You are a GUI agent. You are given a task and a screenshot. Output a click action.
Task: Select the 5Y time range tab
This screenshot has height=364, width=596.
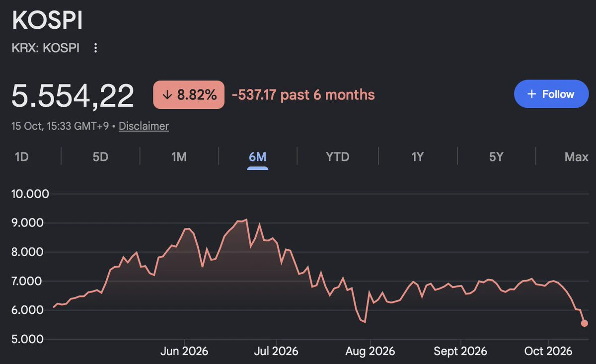click(x=496, y=157)
